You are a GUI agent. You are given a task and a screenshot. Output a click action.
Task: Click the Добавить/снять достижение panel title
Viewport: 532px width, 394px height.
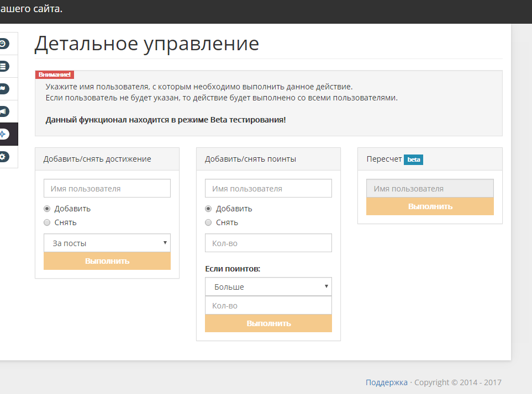[x=97, y=159]
